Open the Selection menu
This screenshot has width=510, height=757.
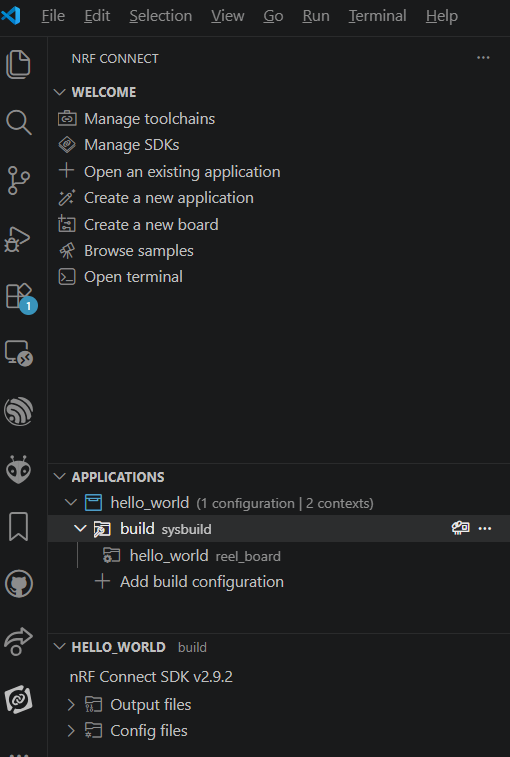point(161,16)
